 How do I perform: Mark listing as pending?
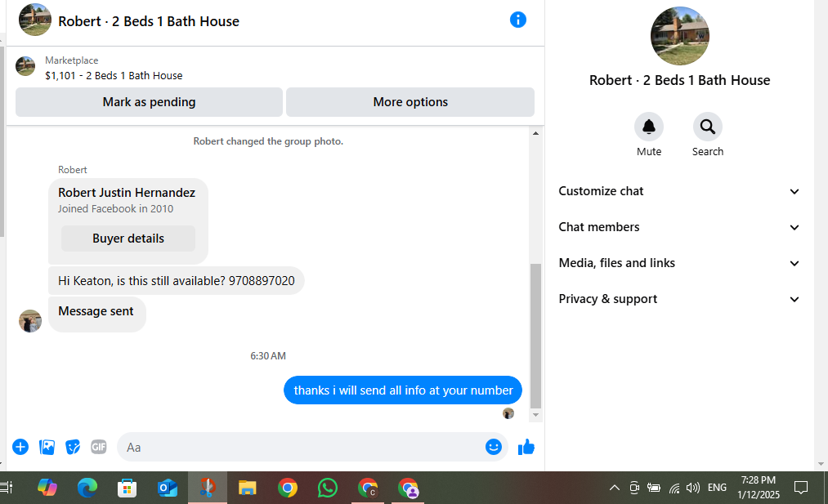pos(149,102)
